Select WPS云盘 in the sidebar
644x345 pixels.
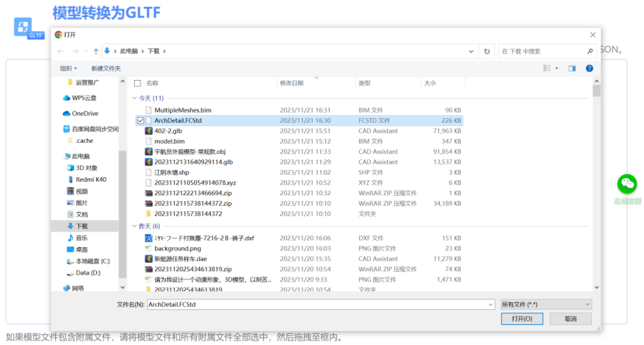click(x=80, y=98)
